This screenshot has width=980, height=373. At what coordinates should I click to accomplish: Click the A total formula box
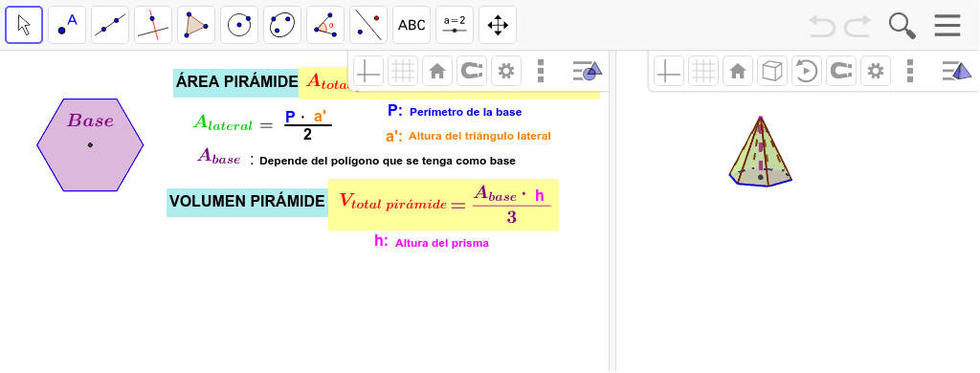coord(323,82)
